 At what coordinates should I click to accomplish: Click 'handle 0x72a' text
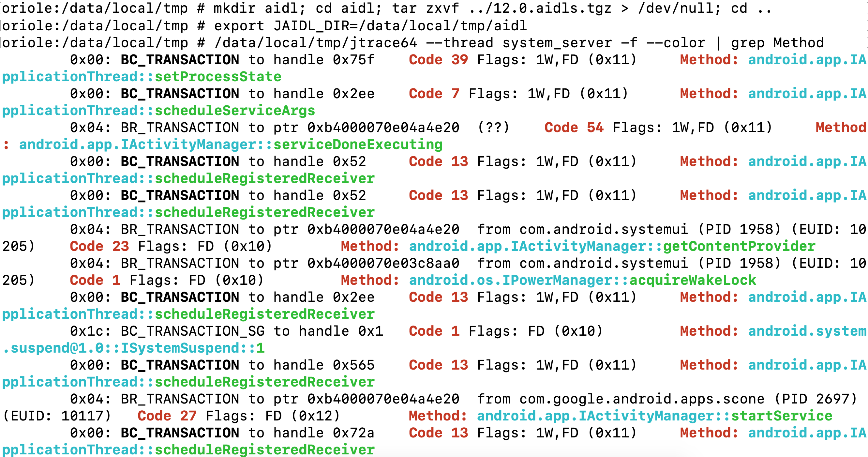(x=324, y=433)
